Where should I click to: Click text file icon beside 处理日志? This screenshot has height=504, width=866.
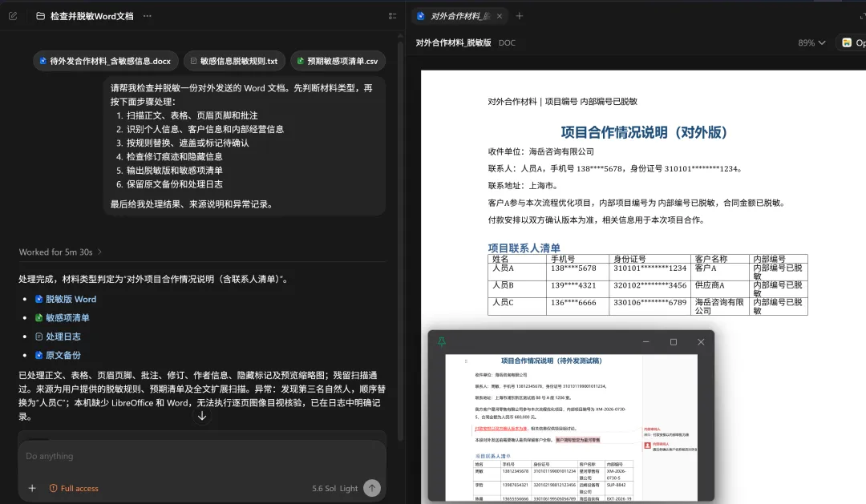click(x=38, y=337)
